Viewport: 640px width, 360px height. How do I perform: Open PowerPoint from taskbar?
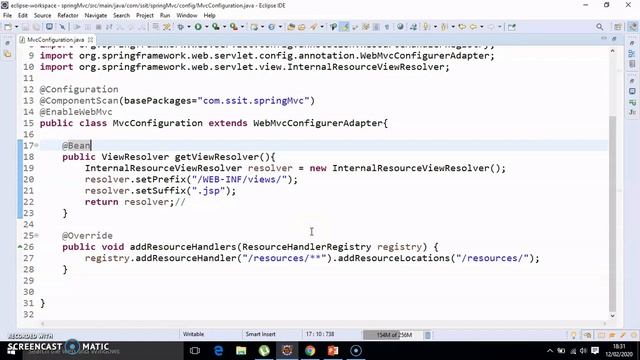point(333,351)
